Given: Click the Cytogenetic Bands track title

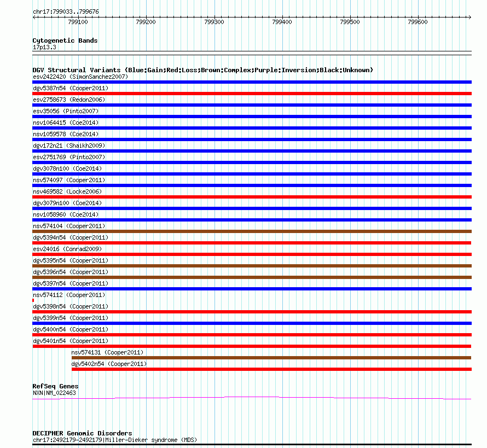Looking at the screenshot, I should 65,40.
